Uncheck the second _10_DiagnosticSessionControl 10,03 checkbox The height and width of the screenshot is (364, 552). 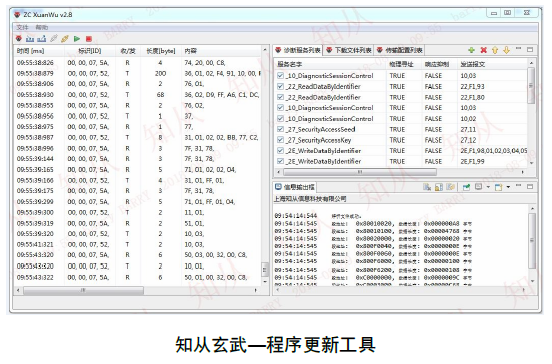click(x=281, y=108)
